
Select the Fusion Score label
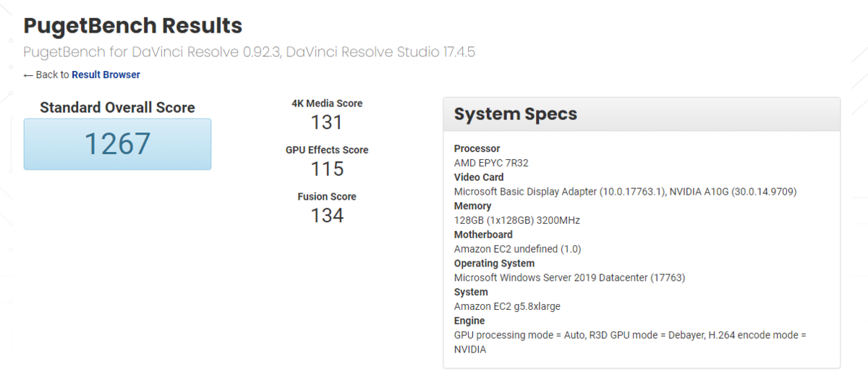(x=327, y=196)
